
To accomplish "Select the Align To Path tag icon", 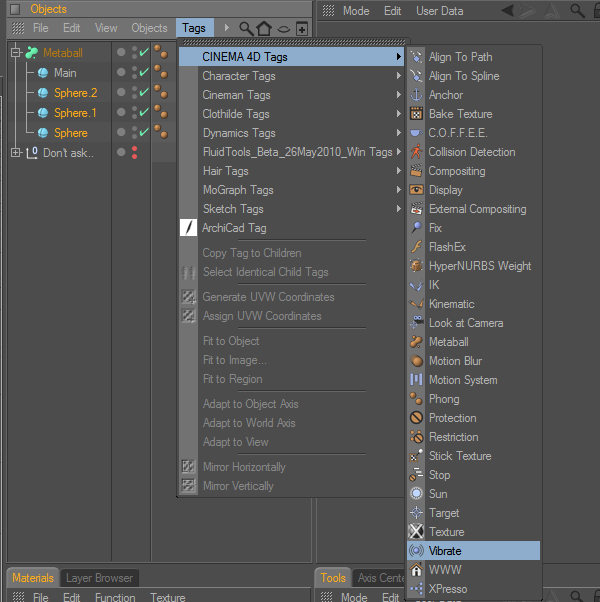I will (x=416, y=57).
